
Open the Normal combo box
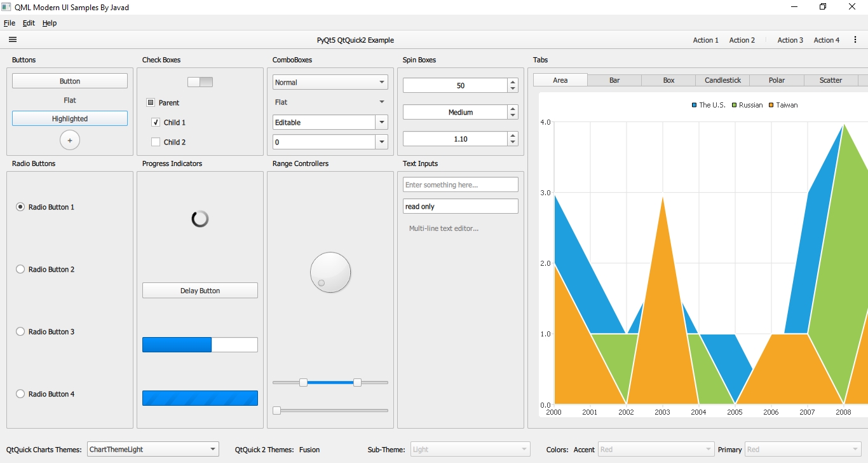coord(330,82)
